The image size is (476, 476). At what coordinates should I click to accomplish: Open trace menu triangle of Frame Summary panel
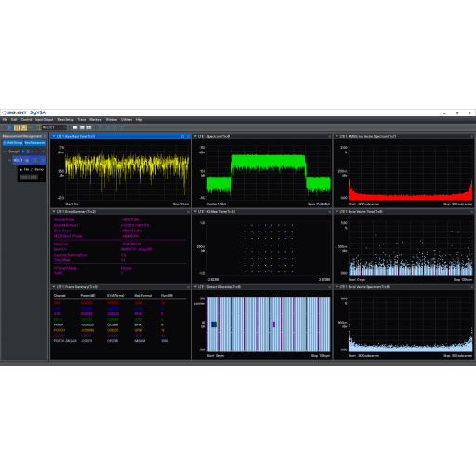(54, 287)
